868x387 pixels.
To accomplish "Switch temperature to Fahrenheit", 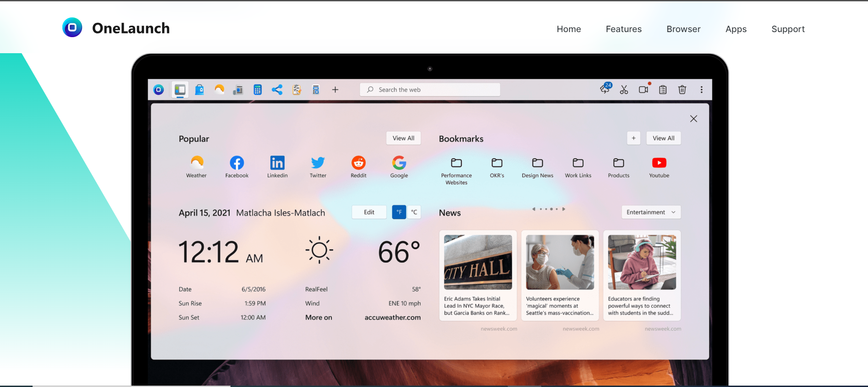I will 399,212.
